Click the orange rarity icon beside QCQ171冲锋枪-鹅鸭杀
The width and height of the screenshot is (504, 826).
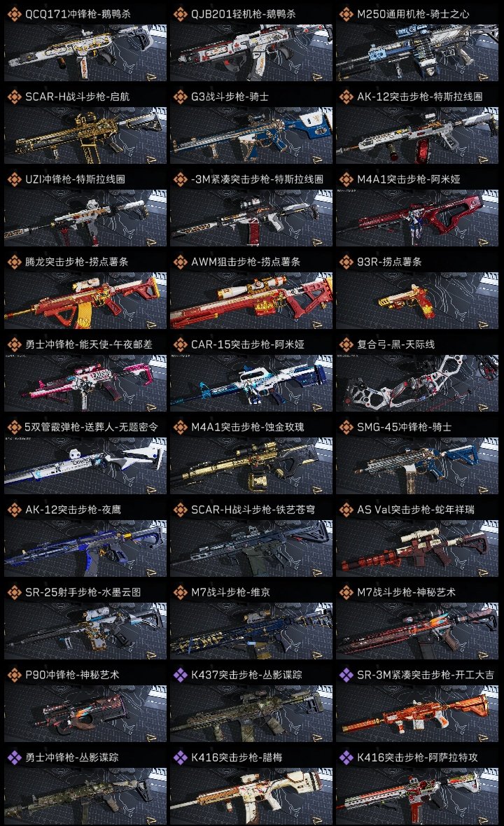[x=14, y=14]
